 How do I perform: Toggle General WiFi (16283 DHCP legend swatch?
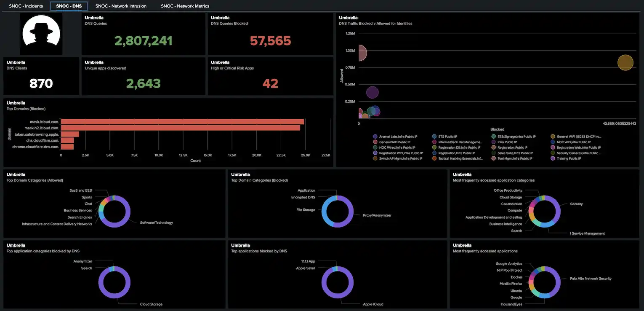point(553,137)
